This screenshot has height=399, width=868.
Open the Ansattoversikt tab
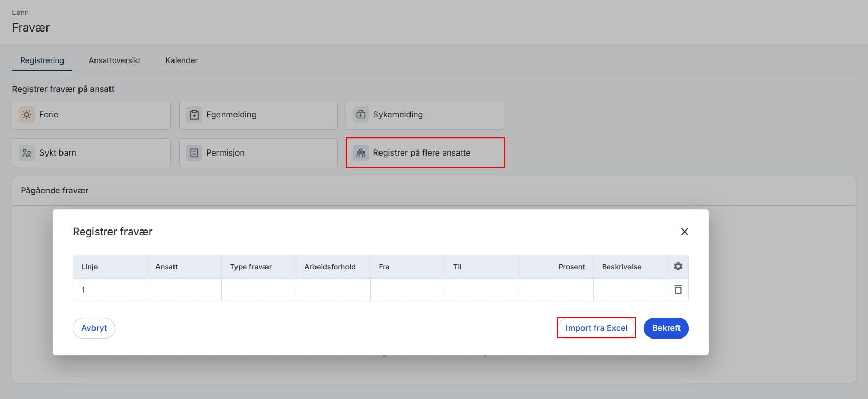115,60
